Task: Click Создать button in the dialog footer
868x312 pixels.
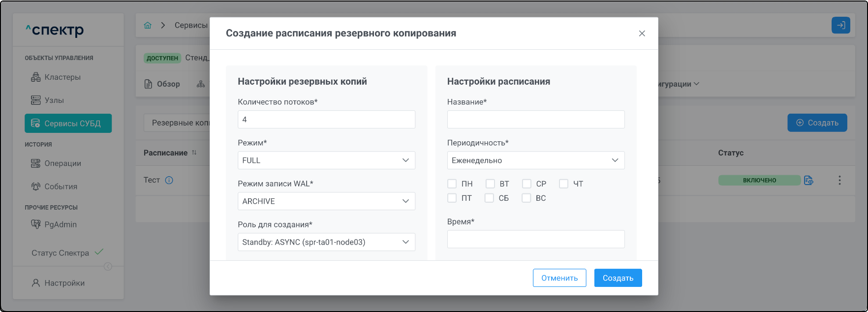Action: (x=618, y=278)
